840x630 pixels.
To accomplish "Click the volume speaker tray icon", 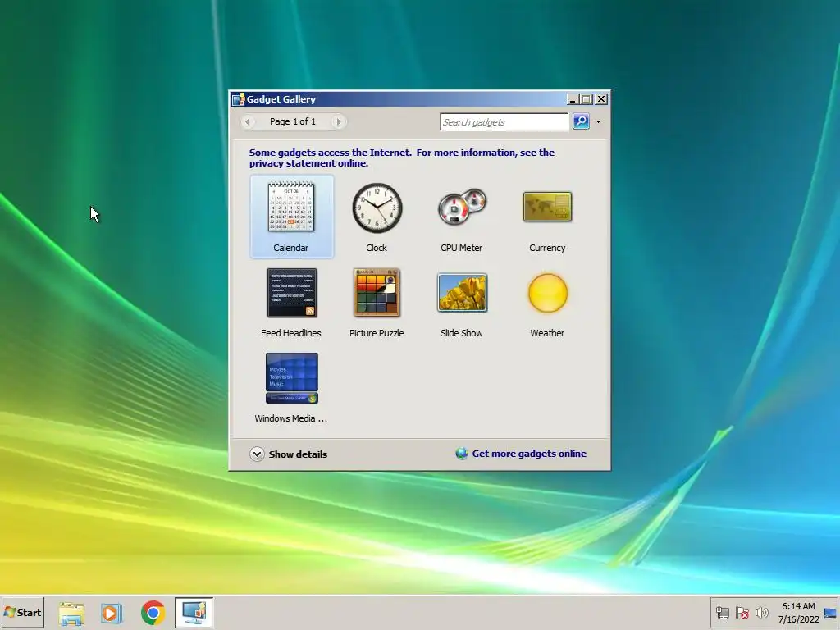I will coord(761,612).
